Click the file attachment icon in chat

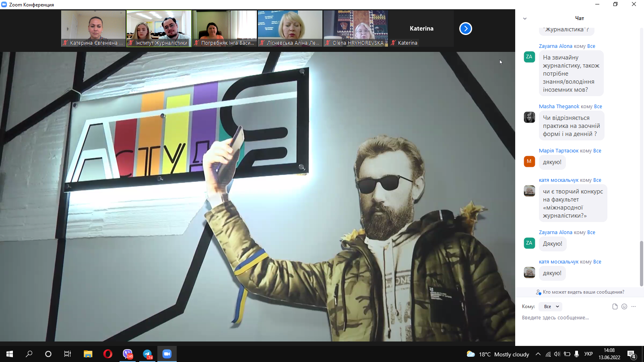click(x=615, y=306)
